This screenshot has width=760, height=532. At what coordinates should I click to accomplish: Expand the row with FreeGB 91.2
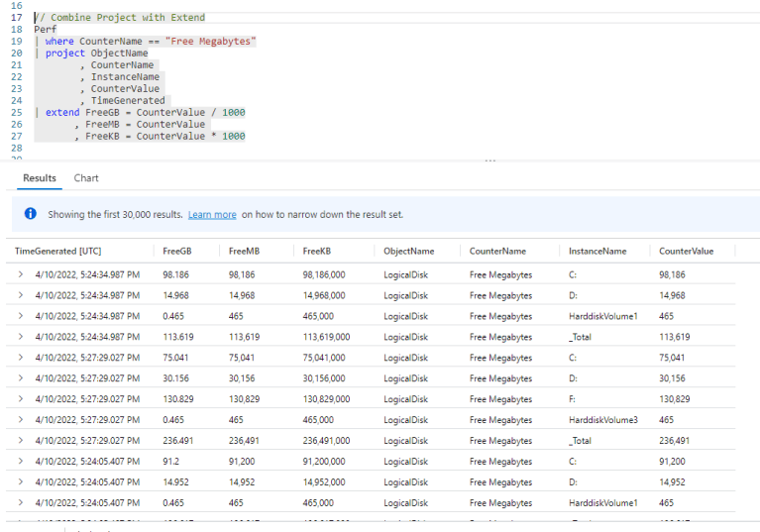tap(21, 462)
